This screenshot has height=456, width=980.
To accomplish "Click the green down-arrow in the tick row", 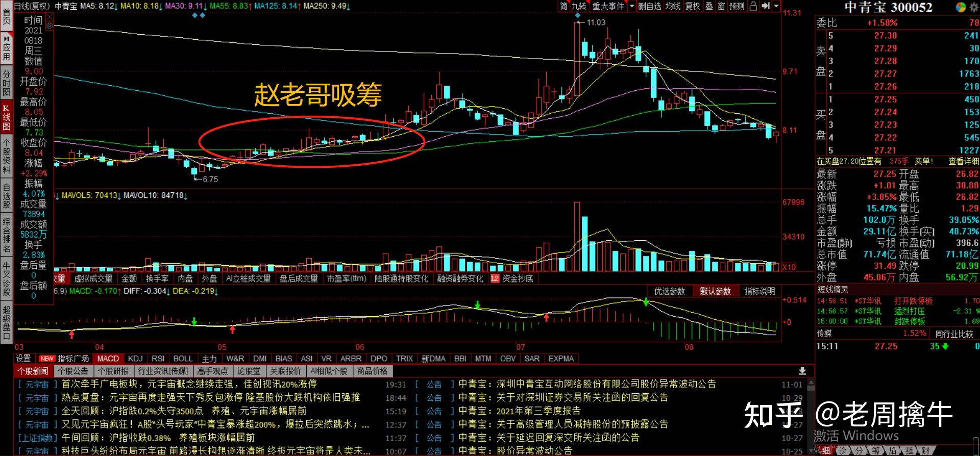I will (x=945, y=346).
